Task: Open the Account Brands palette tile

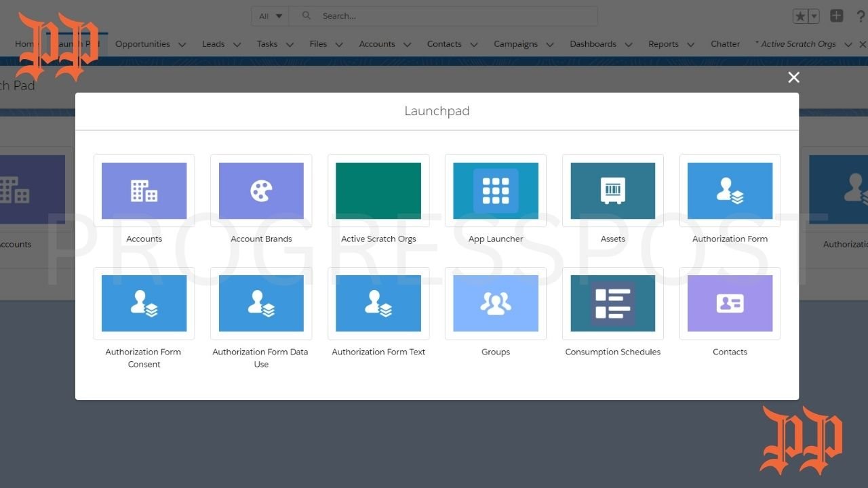Action: tap(261, 191)
